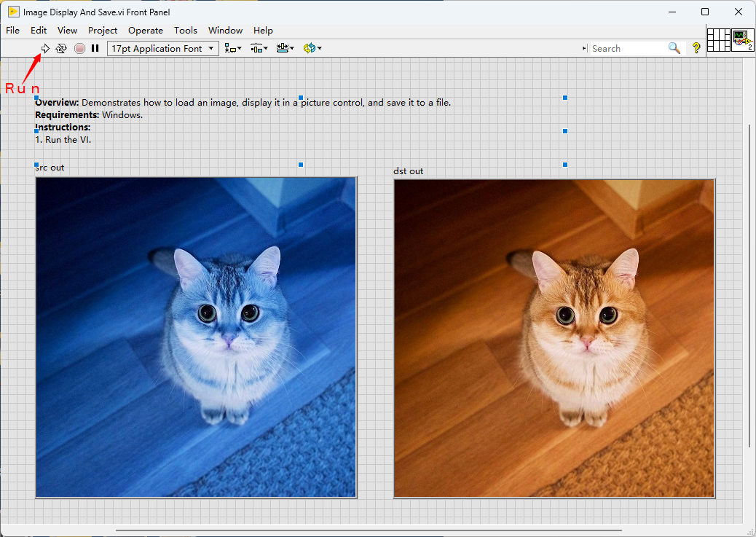Click the Search input field
This screenshot has height=537, width=756.
(626, 49)
